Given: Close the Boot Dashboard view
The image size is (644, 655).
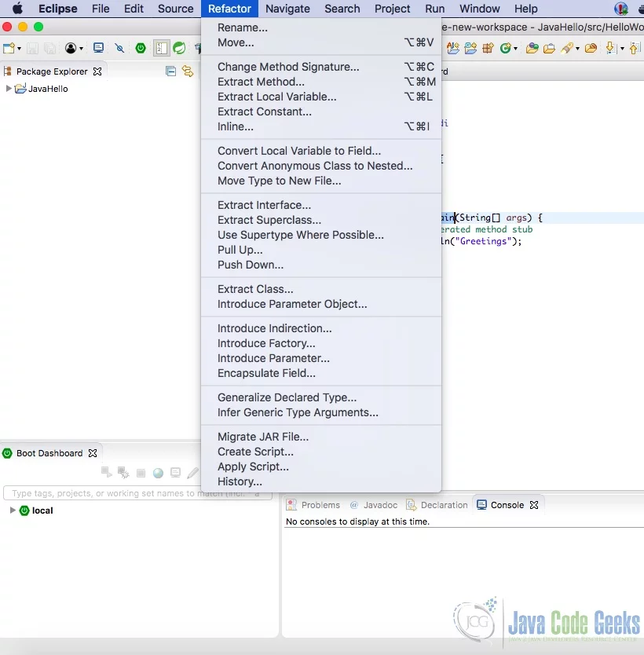Looking at the screenshot, I should 93,453.
